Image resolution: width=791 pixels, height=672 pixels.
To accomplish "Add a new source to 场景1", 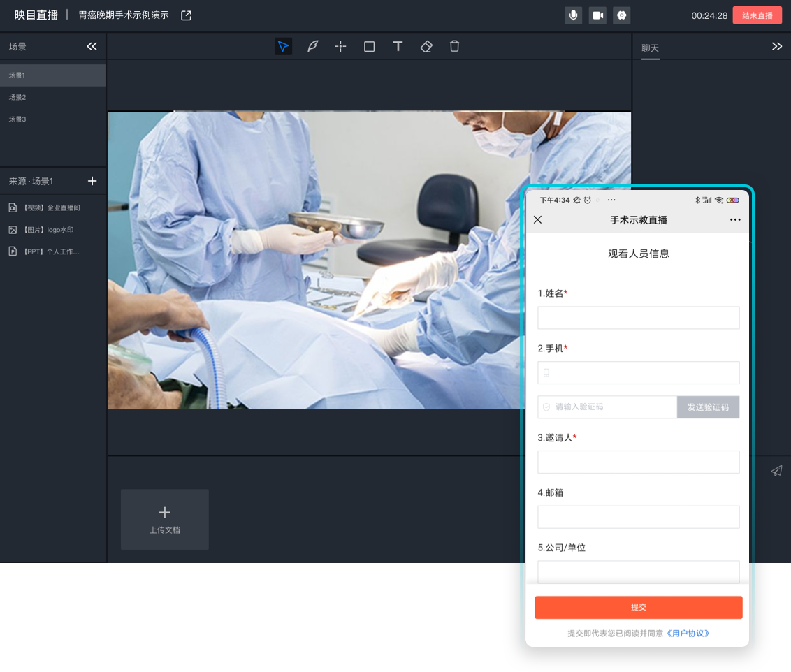I will click(92, 181).
